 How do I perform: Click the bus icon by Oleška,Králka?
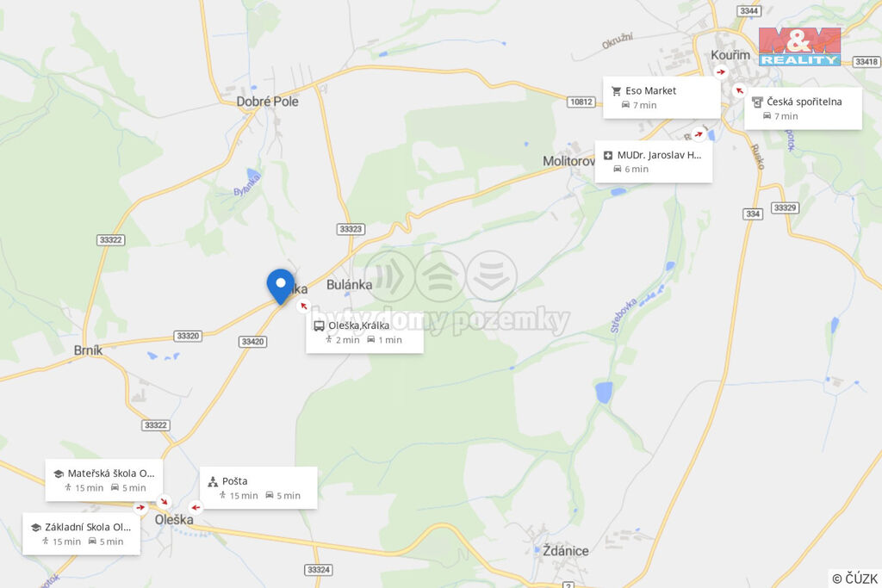tap(319, 325)
